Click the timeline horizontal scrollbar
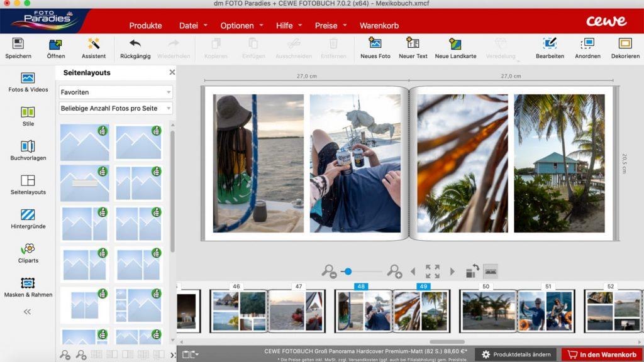644x362 pixels. pyautogui.click(x=447, y=341)
